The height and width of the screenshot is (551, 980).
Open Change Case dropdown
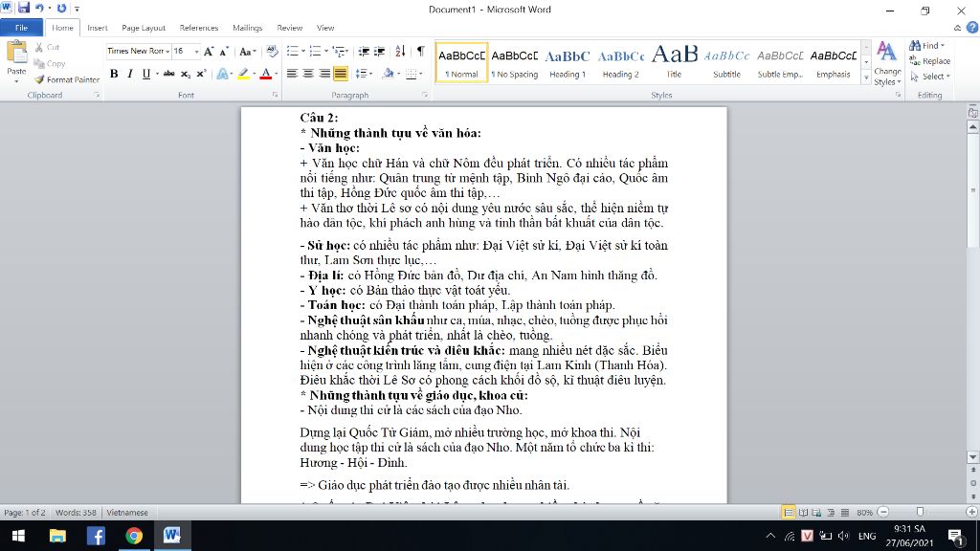[x=248, y=52]
